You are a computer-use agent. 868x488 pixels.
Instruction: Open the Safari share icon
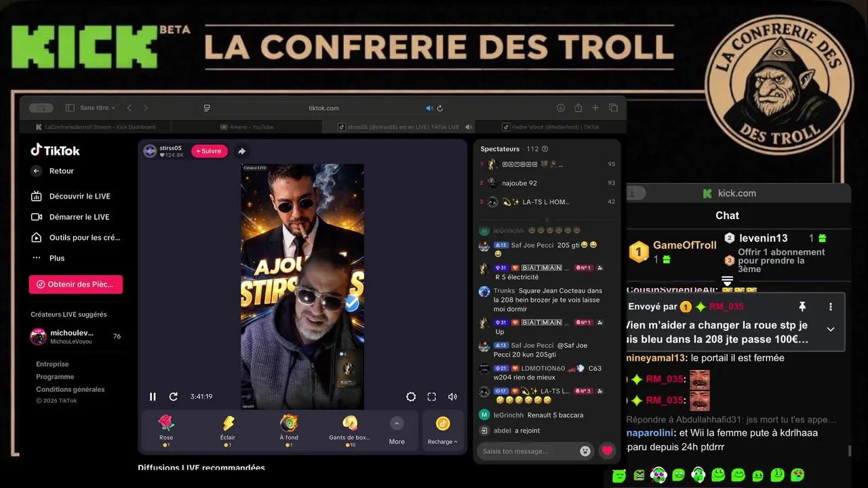(578, 108)
